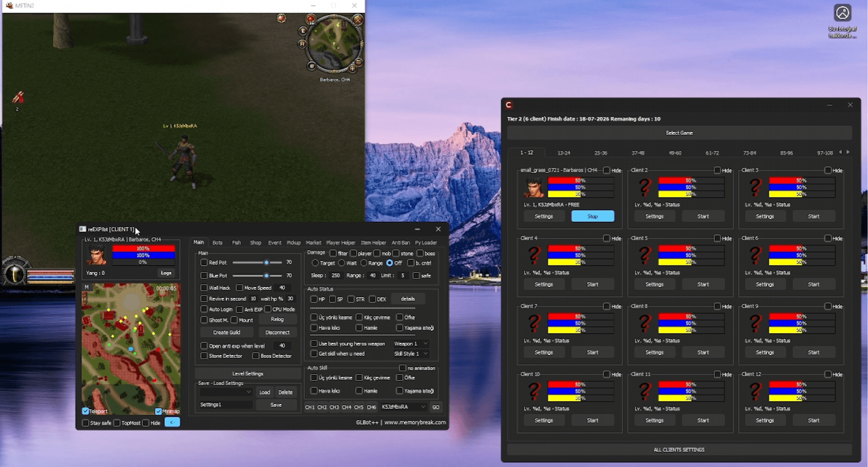Click the details button in Auto Status

(407, 299)
